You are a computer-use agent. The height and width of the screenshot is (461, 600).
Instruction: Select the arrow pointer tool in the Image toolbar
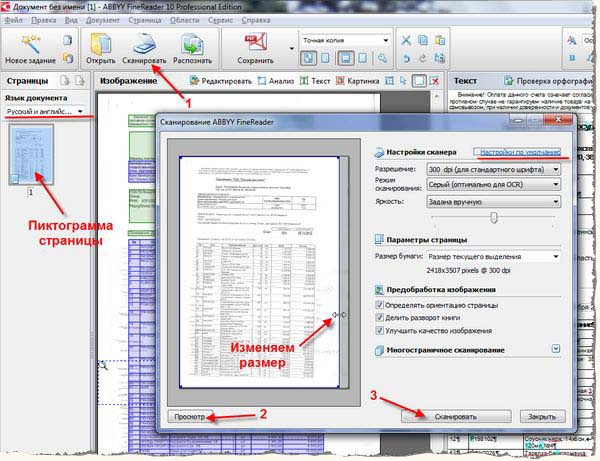click(403, 81)
